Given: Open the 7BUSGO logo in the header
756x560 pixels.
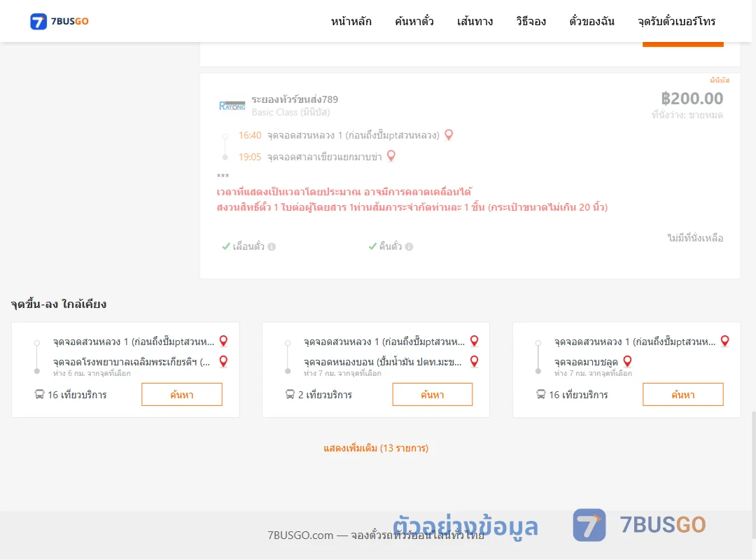Looking at the screenshot, I should (x=59, y=21).
